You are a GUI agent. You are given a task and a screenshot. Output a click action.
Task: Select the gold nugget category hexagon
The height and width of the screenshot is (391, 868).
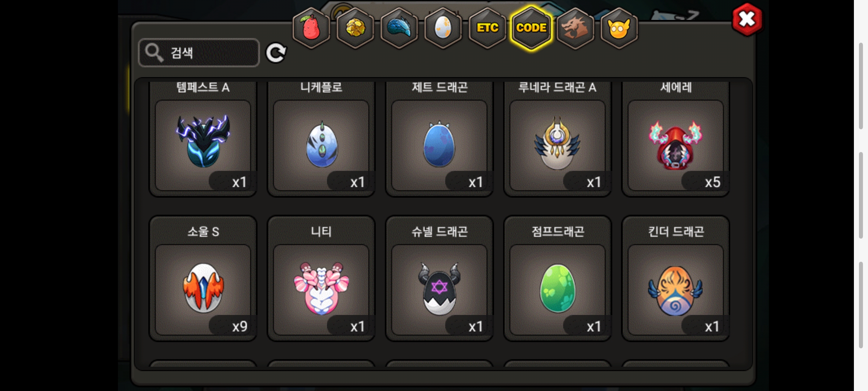355,28
